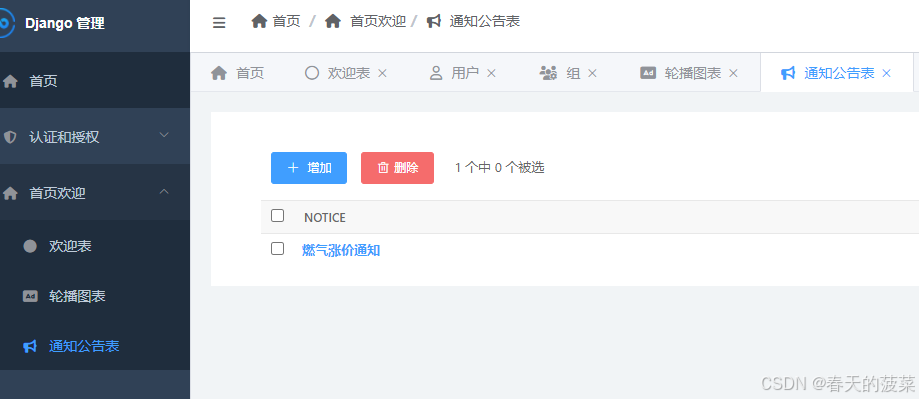Screen dimensions: 919x399
Task: Click the megaphone icon in breadcrumb
Action: pos(434,22)
